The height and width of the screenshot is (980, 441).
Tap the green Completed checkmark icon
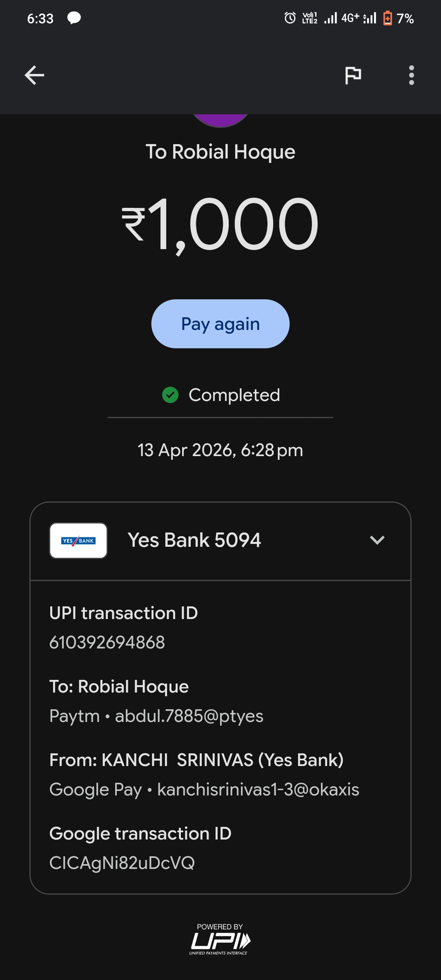pos(170,395)
